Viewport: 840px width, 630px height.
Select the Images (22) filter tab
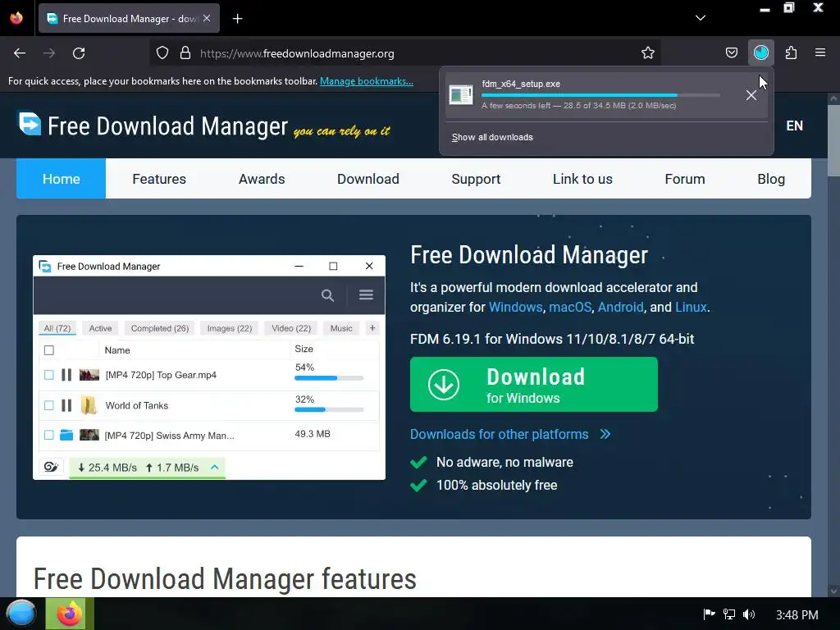(230, 328)
